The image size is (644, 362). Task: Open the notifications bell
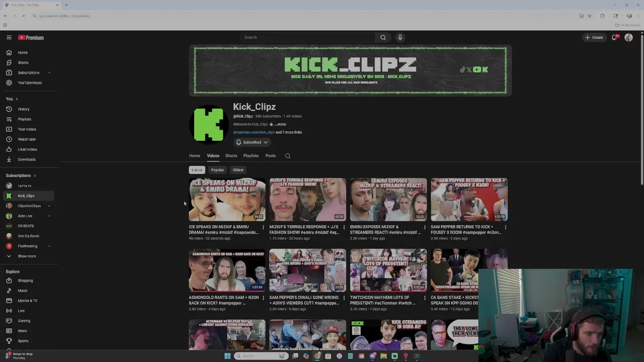coord(614,37)
